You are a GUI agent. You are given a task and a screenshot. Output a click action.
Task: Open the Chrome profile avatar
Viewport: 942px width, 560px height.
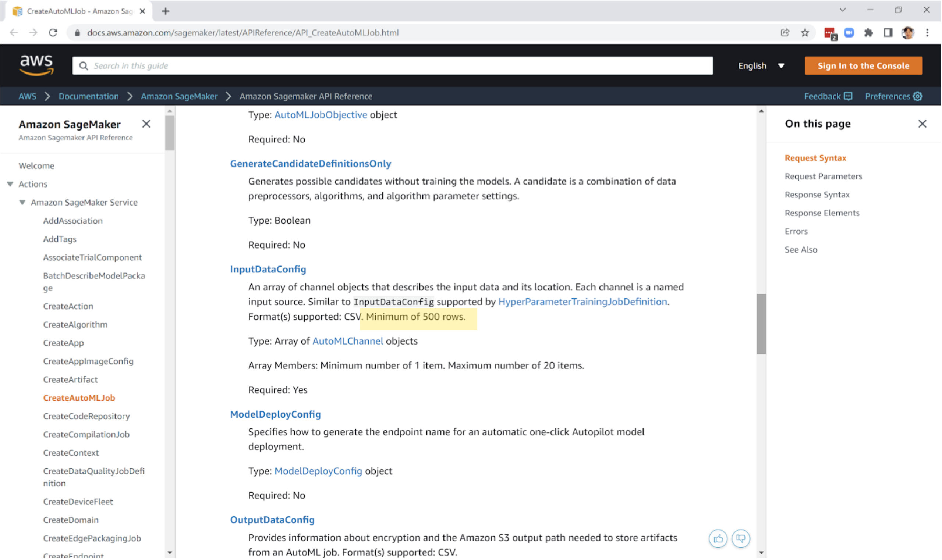(909, 33)
